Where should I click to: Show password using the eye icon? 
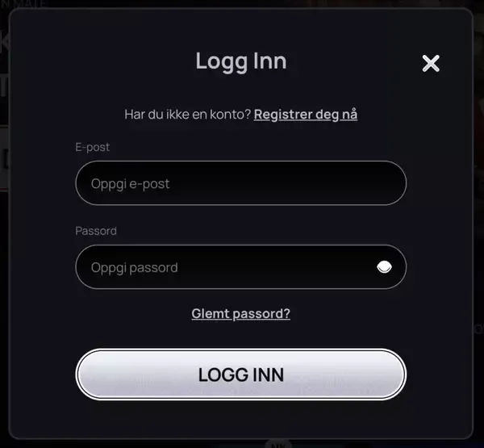pos(384,267)
